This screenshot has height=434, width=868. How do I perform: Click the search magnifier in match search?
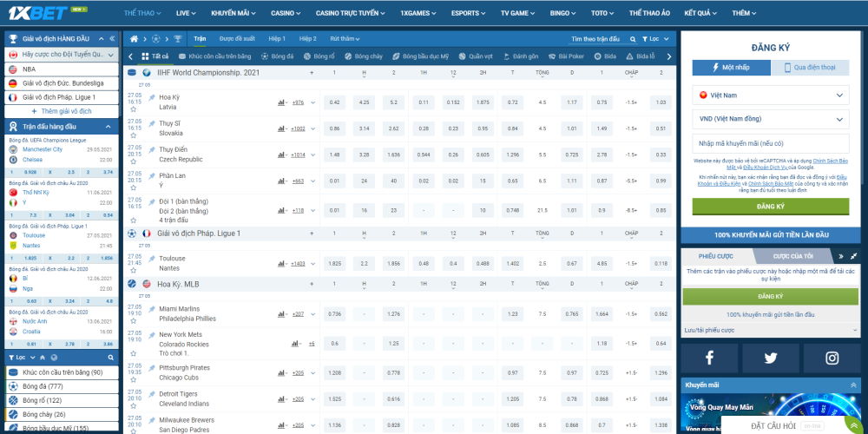coord(633,39)
